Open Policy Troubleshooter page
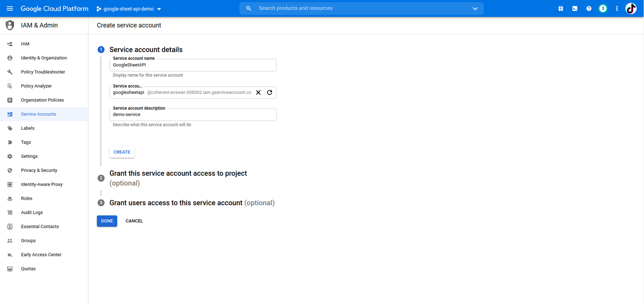 (x=44, y=72)
